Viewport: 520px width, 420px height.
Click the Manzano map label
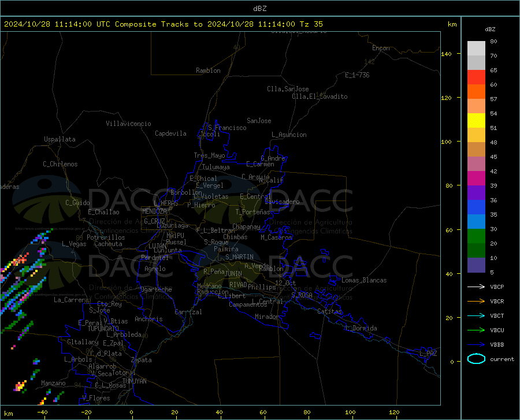click(53, 383)
